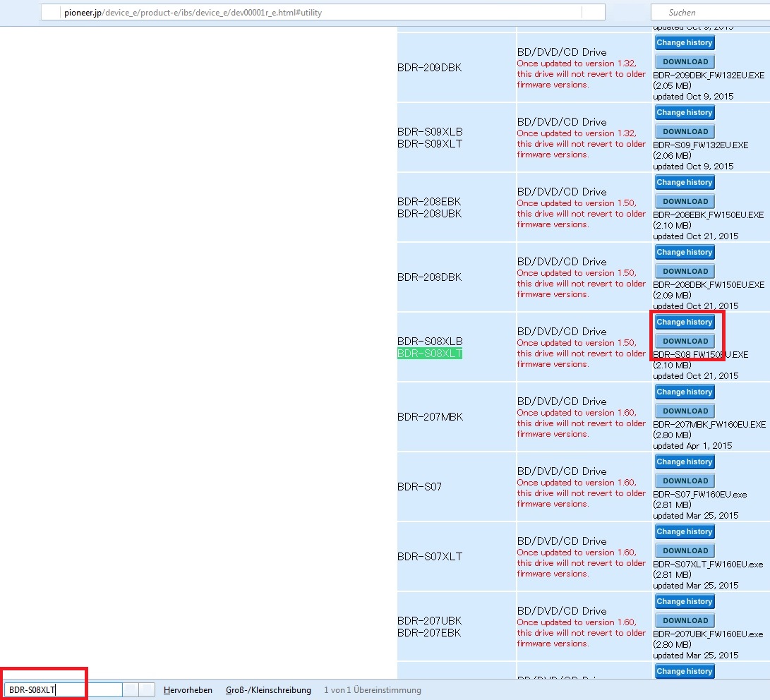Click file name BDR-209DBK_FW132EU.EXE
This screenshot has height=700, width=770.
[x=709, y=75]
